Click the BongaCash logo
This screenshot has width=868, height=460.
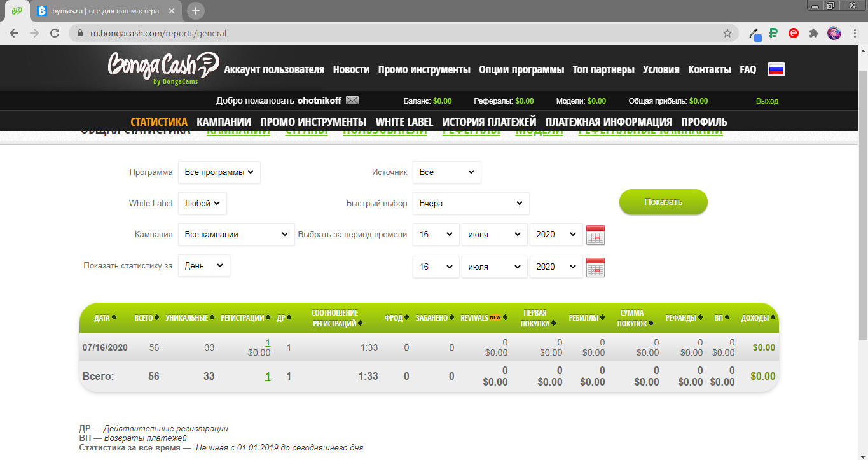[x=162, y=67]
